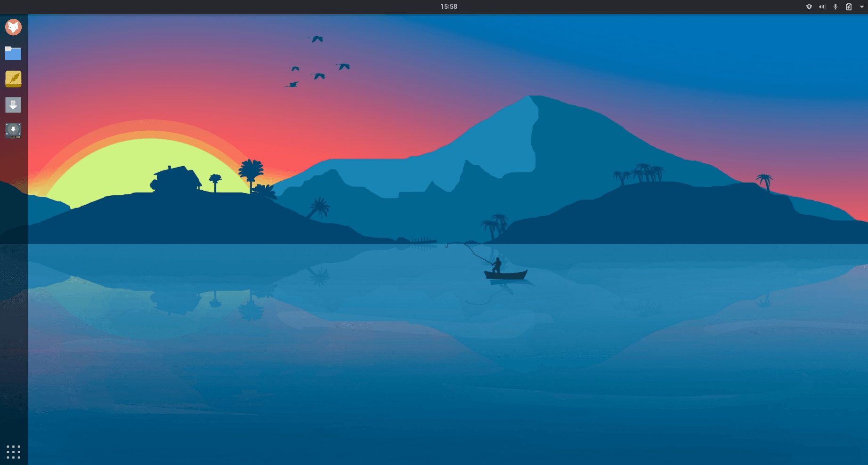Expand the system menu arrow
Viewport: 868px width, 465px height.
862,7
